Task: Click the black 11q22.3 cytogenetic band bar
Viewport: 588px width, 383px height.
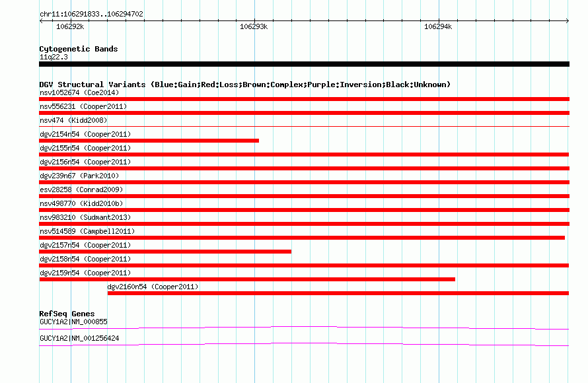Action: [304, 64]
